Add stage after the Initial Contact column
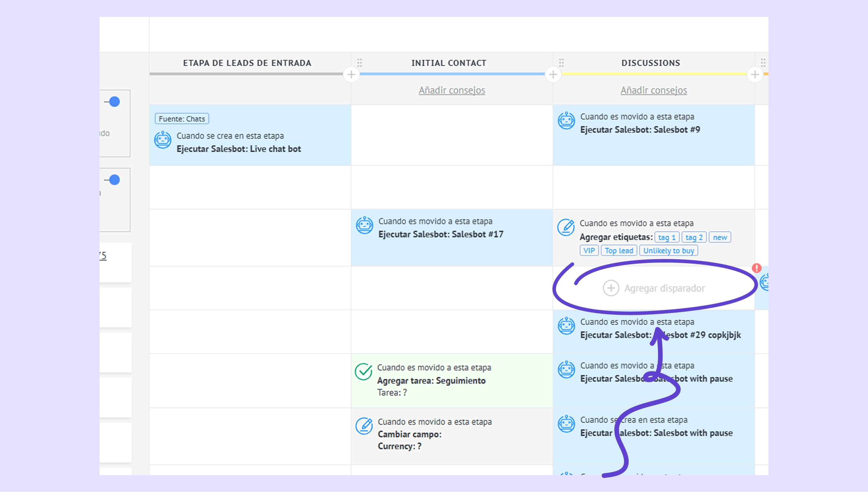This screenshot has width=868, height=492. 553,74
